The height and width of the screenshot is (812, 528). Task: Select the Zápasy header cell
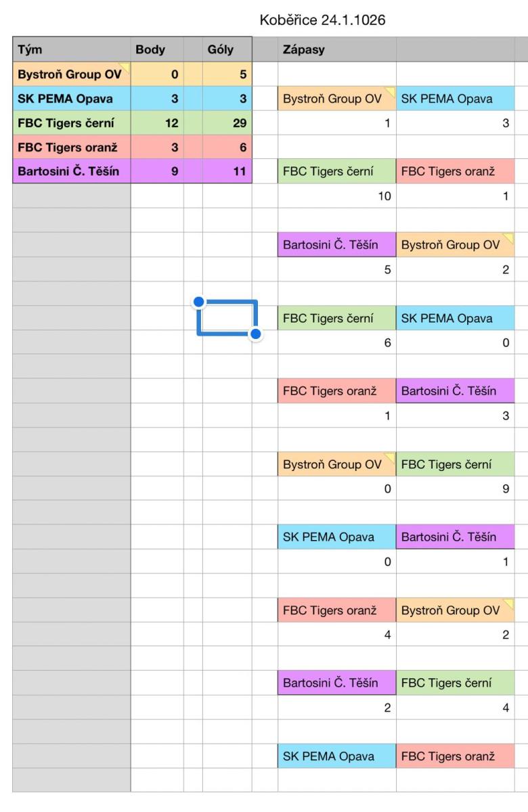[336, 49]
